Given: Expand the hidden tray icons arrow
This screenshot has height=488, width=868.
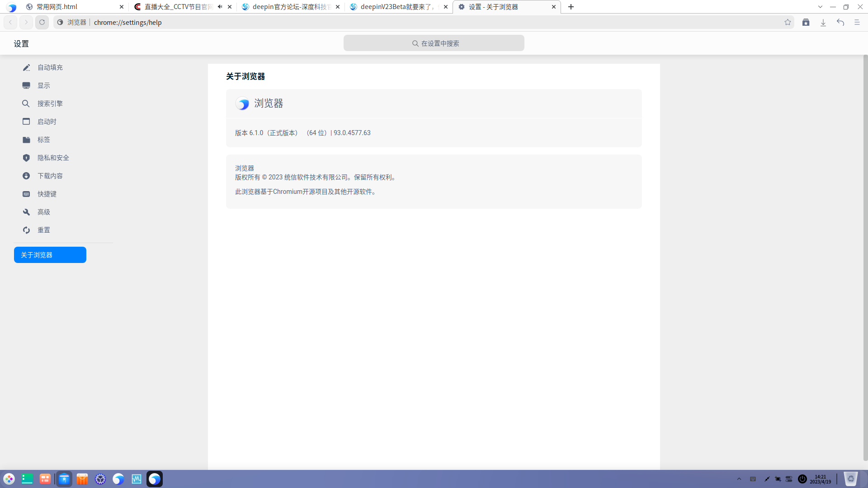Looking at the screenshot, I should pos(739,479).
